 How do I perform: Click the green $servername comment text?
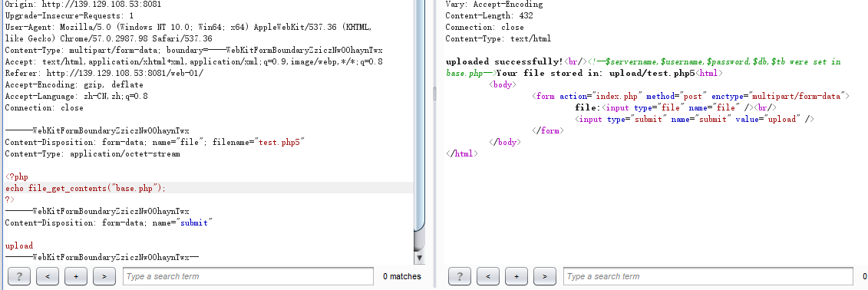pos(643,68)
